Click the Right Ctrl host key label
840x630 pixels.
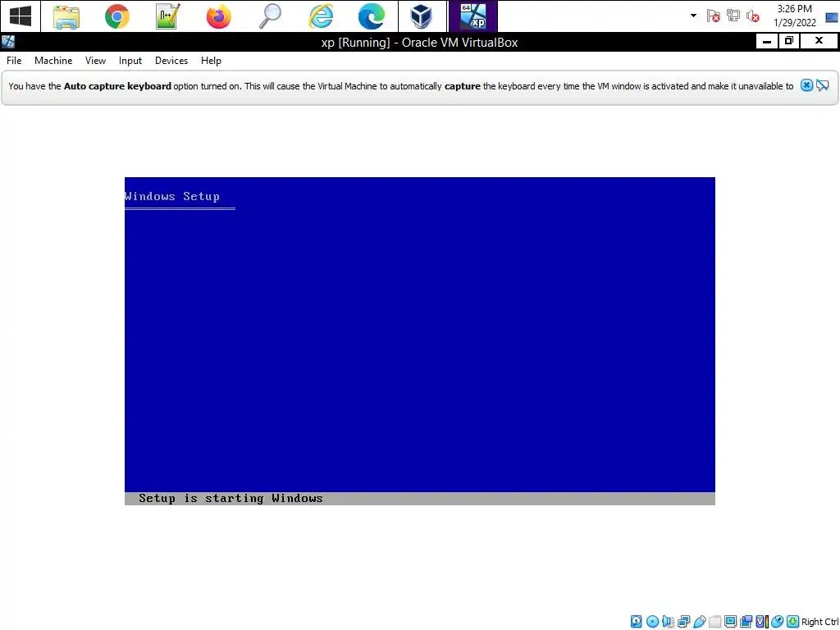819,622
